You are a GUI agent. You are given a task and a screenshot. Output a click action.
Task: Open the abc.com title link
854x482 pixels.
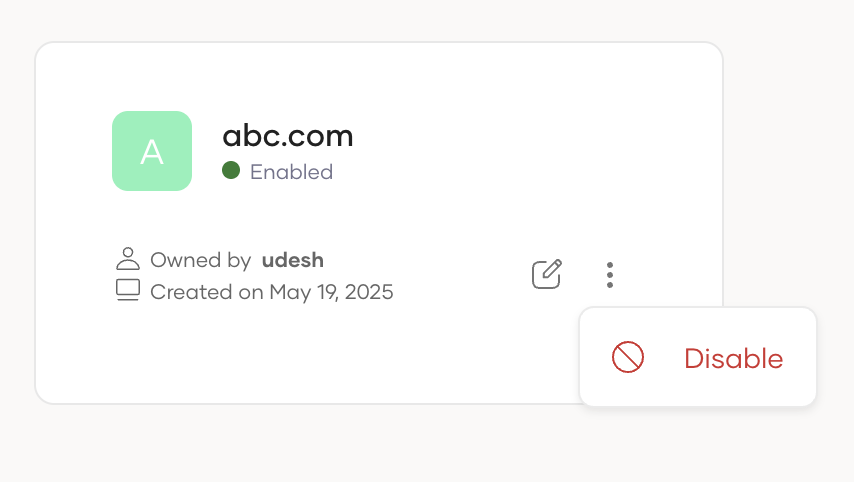point(288,136)
